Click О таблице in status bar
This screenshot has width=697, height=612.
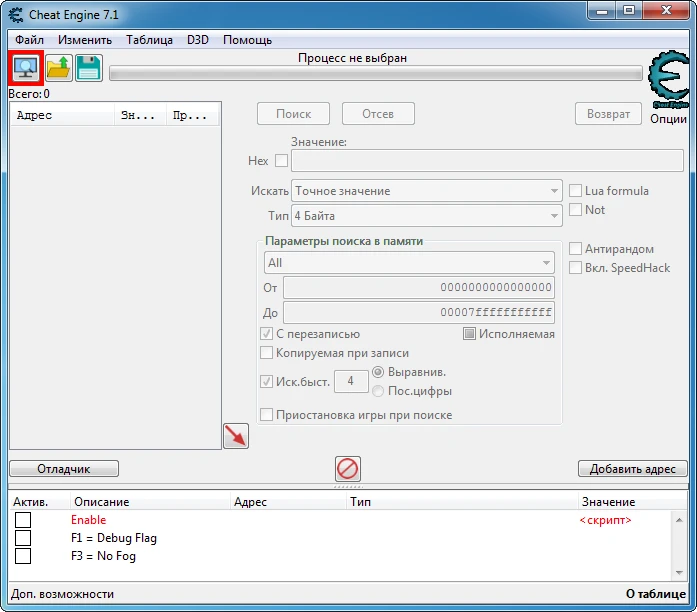(x=656, y=594)
